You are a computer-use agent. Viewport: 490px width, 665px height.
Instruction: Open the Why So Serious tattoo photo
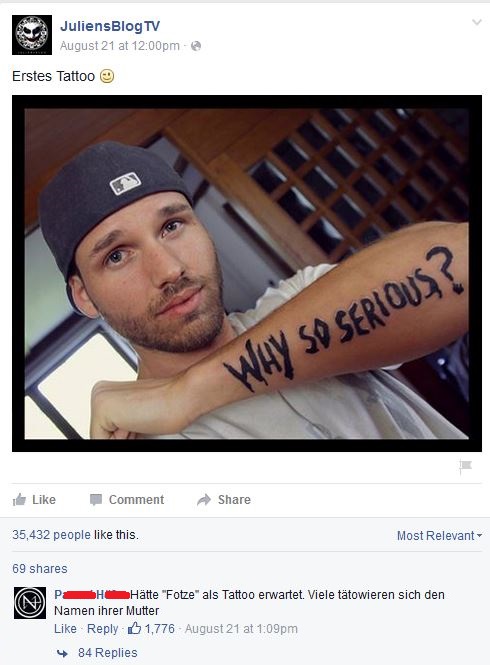[247, 274]
